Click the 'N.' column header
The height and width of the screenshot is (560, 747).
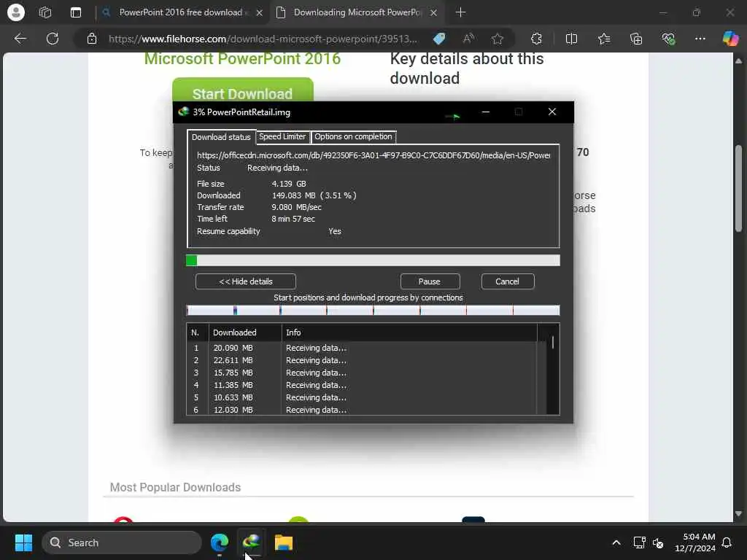(197, 332)
